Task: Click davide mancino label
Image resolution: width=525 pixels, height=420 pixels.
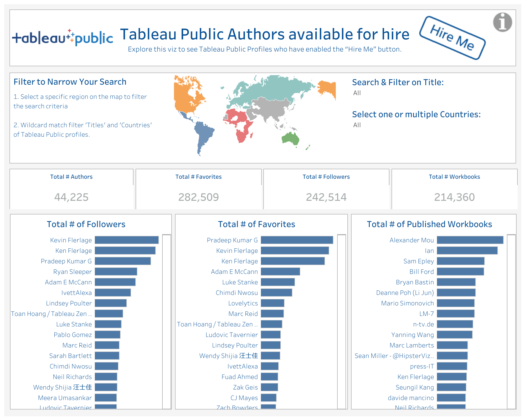Action: pos(411,398)
